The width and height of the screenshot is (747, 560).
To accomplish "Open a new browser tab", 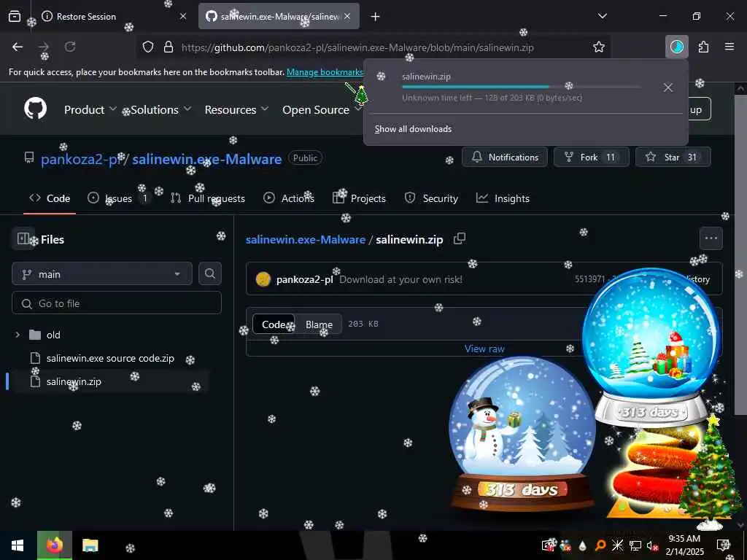I will [376, 17].
